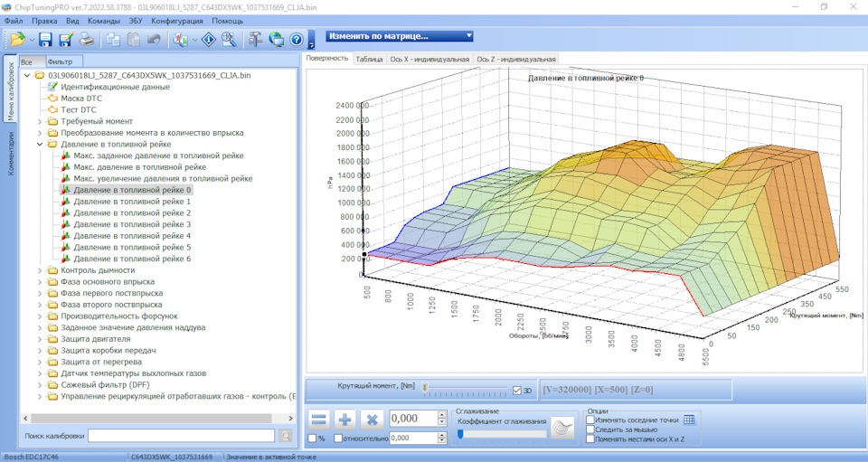Image resolution: width=868 pixels, height=462 pixels.
Task: Open the Команды menu
Action: coord(103,21)
